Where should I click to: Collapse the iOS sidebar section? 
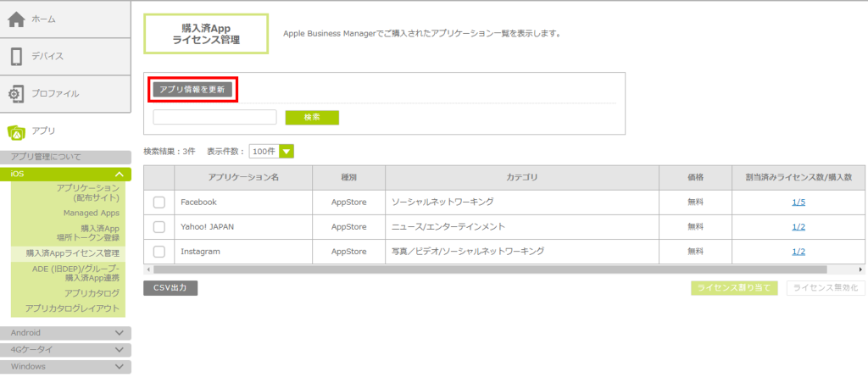(x=119, y=174)
